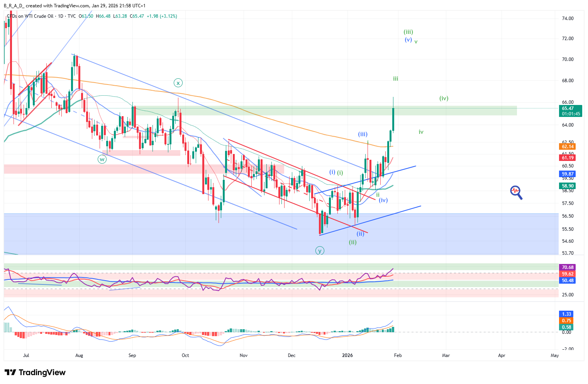Click the 70.00 price scale level
The image size is (588, 384).
tap(568, 59)
